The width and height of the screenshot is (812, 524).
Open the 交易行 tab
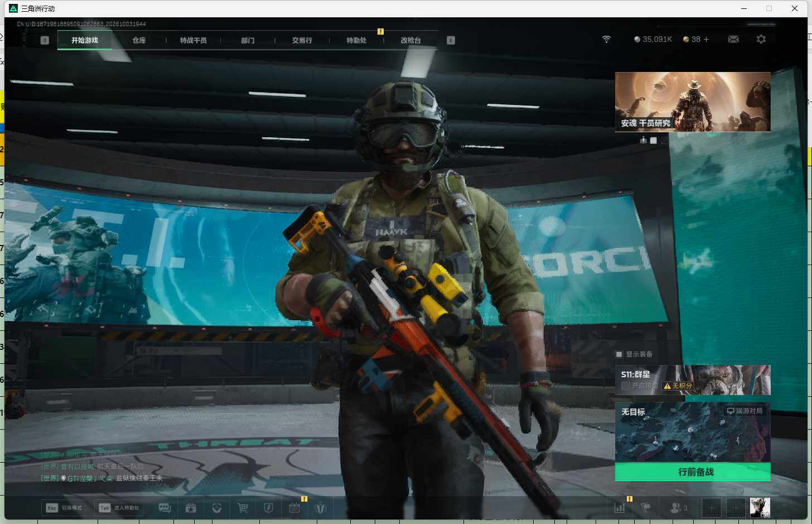click(x=302, y=40)
